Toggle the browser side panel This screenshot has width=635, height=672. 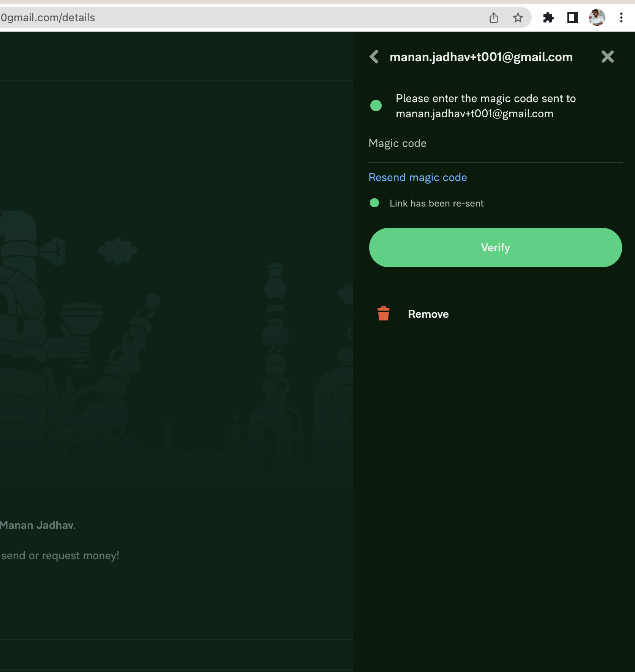pos(573,17)
